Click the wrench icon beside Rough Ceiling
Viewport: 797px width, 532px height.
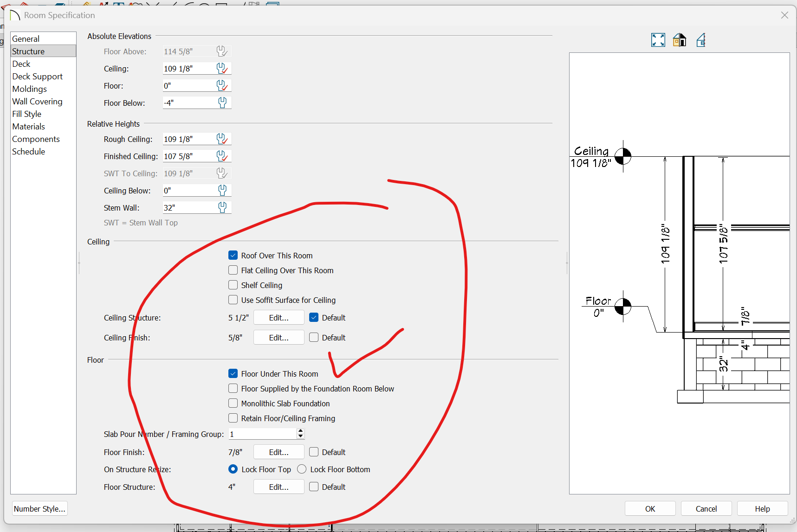click(222, 139)
